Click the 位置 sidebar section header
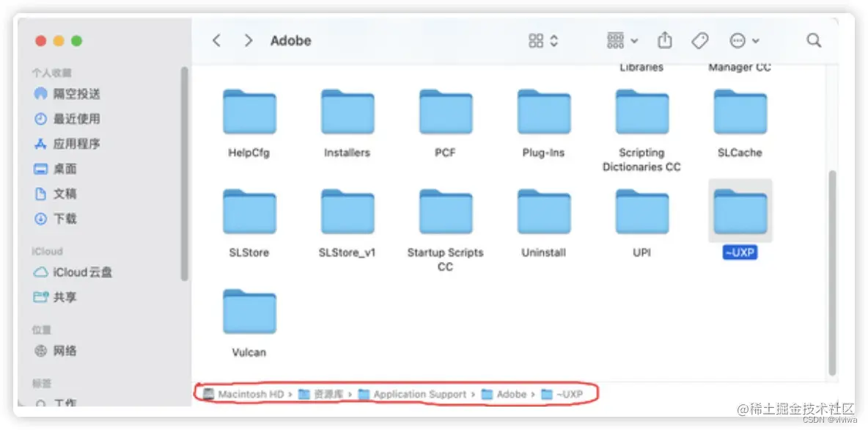The image size is (868, 430). pos(42,329)
